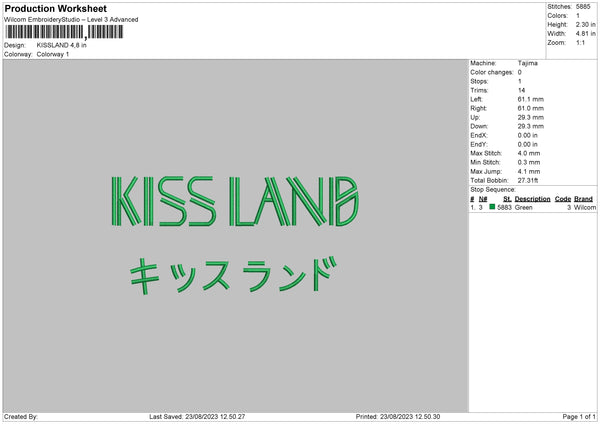The height and width of the screenshot is (424, 600).
Task: Click the green thread color swatch
Action: tap(492, 207)
